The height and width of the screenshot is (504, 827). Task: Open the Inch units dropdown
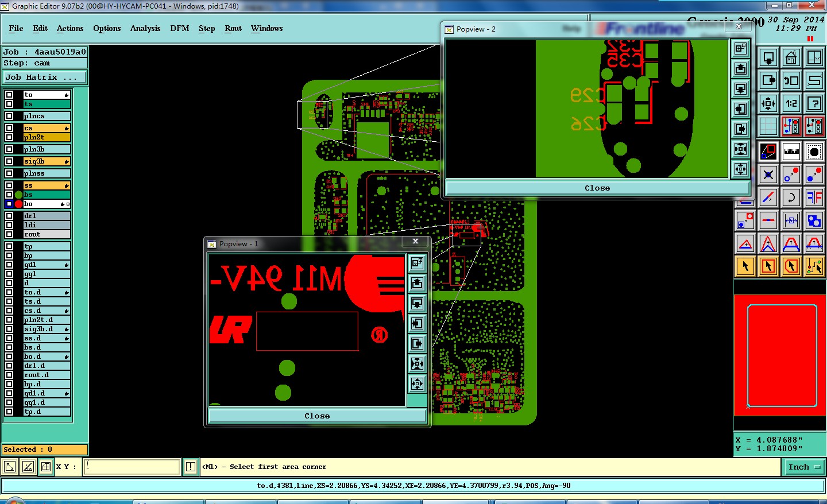[803, 467]
